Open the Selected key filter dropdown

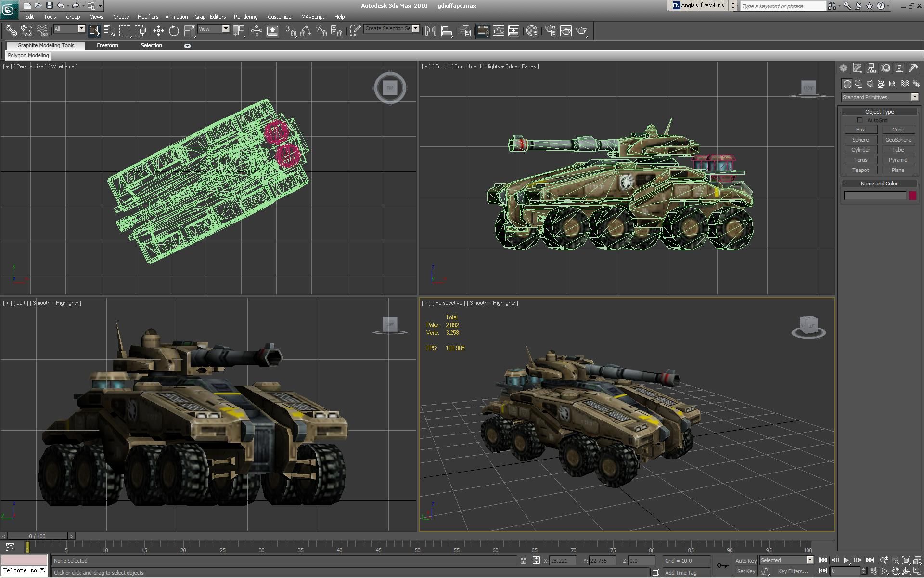pyautogui.click(x=786, y=560)
